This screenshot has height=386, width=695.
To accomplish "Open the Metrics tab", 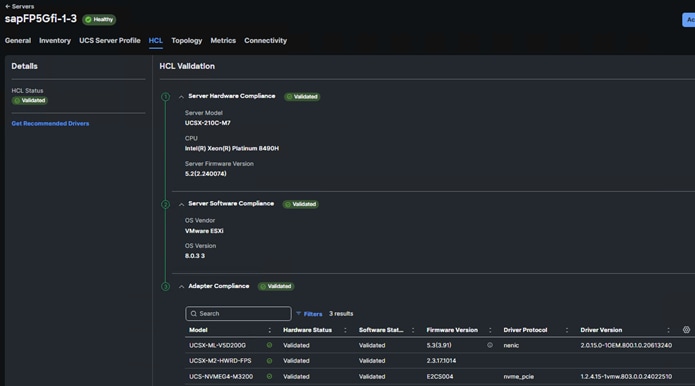I will click(x=223, y=40).
